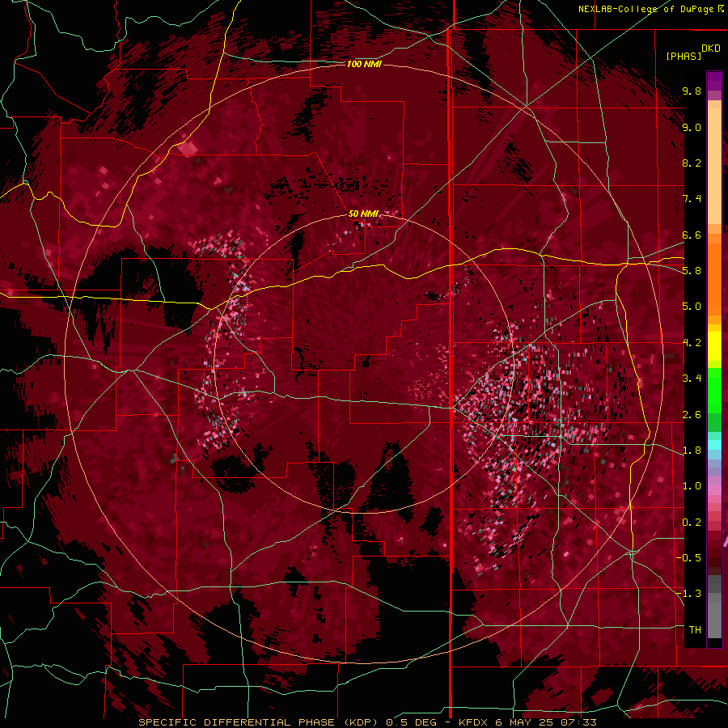Click the 0.2 value on the color scale
Viewport: 728px width, 728px height.
[x=692, y=523]
